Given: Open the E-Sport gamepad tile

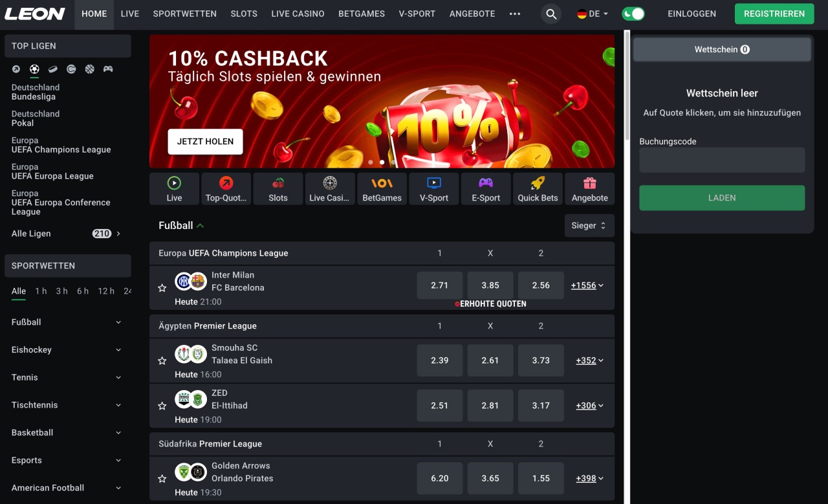Looking at the screenshot, I should pyautogui.click(x=486, y=189).
